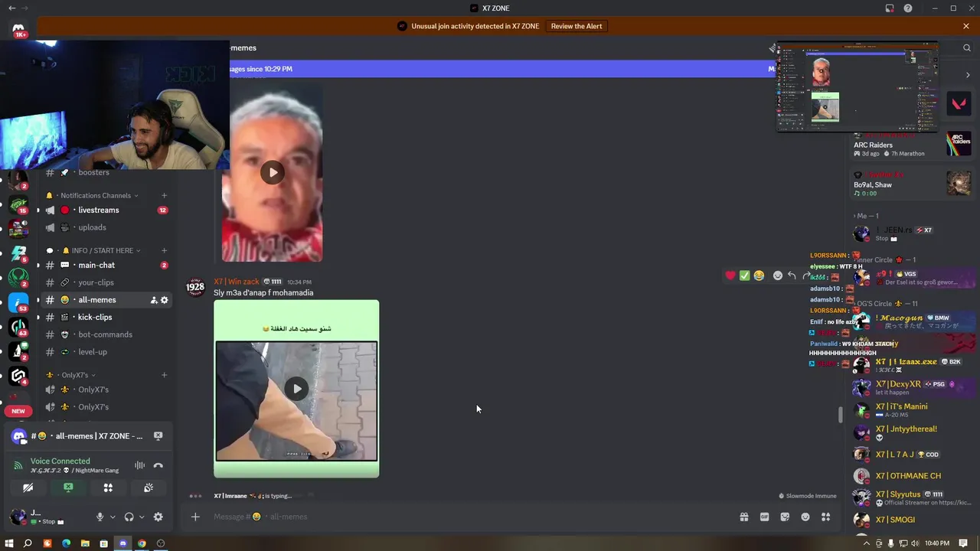This screenshot has height=551, width=980.
Task: Stop screen sharing
Action: [x=68, y=487]
